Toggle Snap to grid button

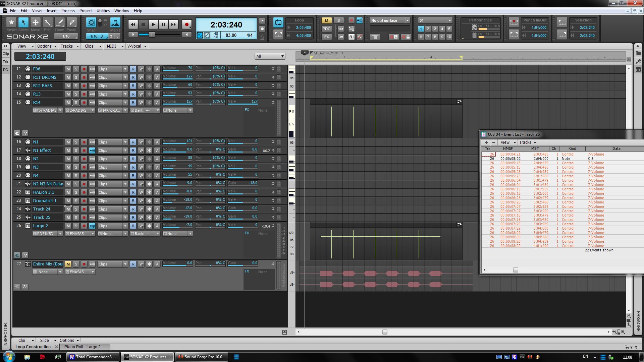91,23
